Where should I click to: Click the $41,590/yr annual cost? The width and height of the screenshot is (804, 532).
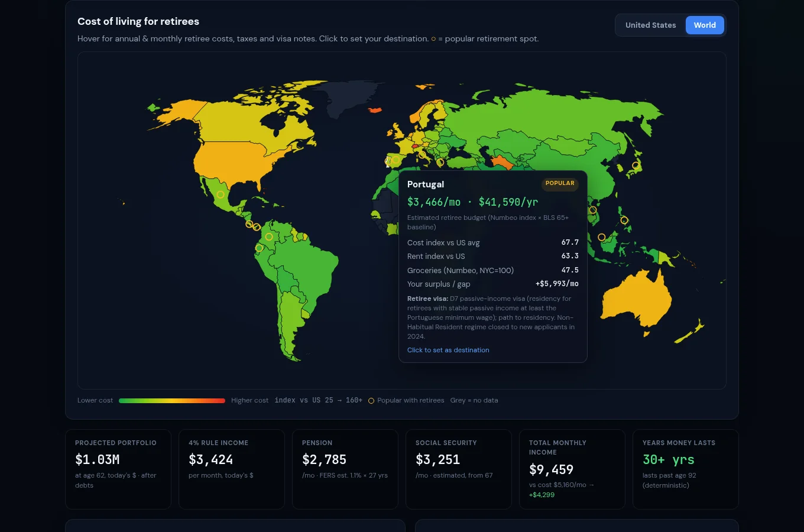pos(508,202)
